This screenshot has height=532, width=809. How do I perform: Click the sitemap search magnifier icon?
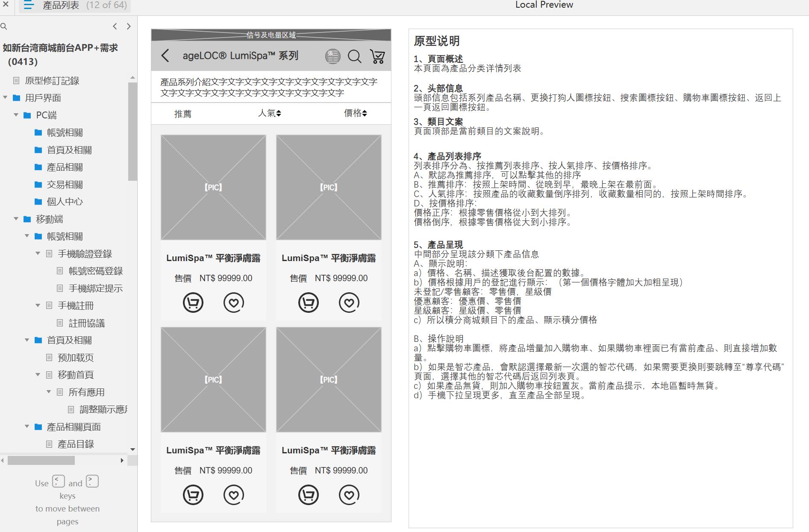coord(4,26)
